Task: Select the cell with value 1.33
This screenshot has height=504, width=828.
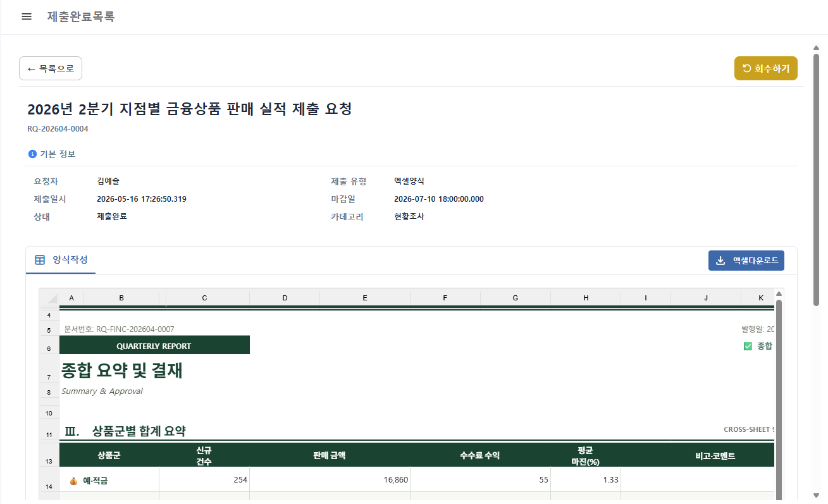Action: click(x=586, y=481)
